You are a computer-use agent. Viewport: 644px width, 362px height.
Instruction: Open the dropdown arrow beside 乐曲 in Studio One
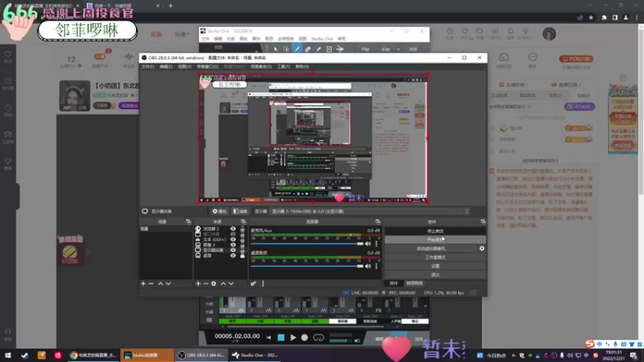tap(398, 49)
